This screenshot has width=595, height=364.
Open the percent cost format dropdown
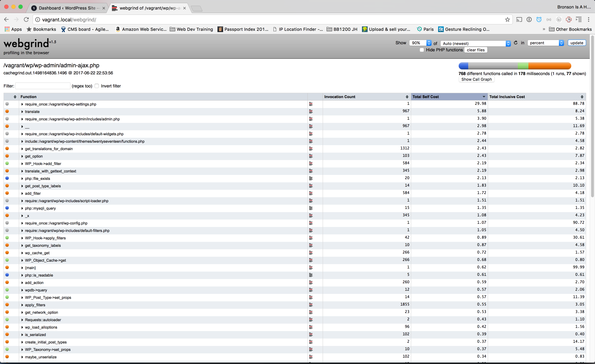tap(545, 43)
